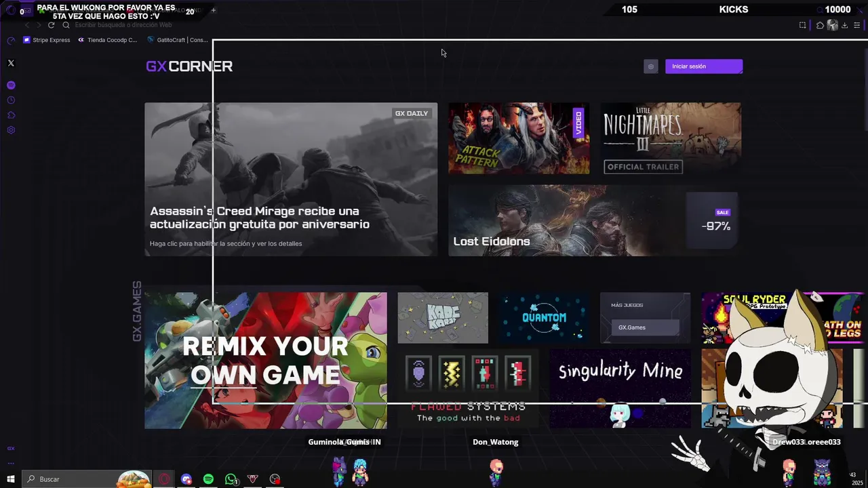Open the Spotify player in the sidebar
The image size is (868, 488).
(x=11, y=85)
